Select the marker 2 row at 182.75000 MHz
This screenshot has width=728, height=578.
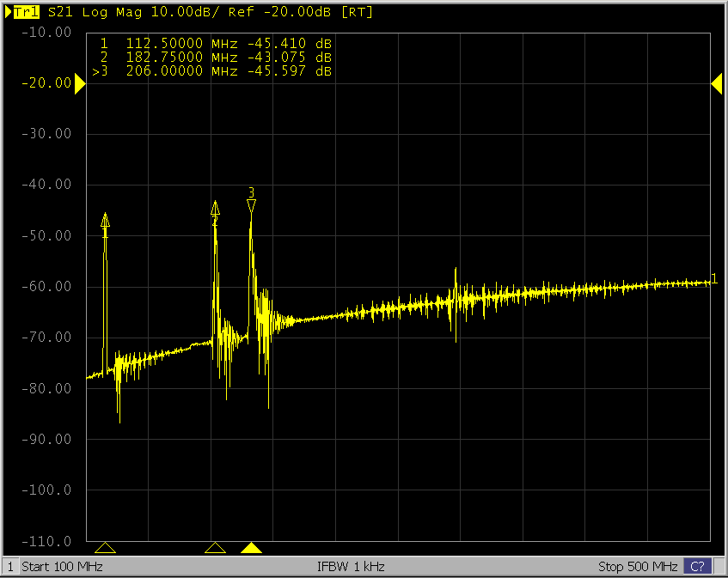215,57
